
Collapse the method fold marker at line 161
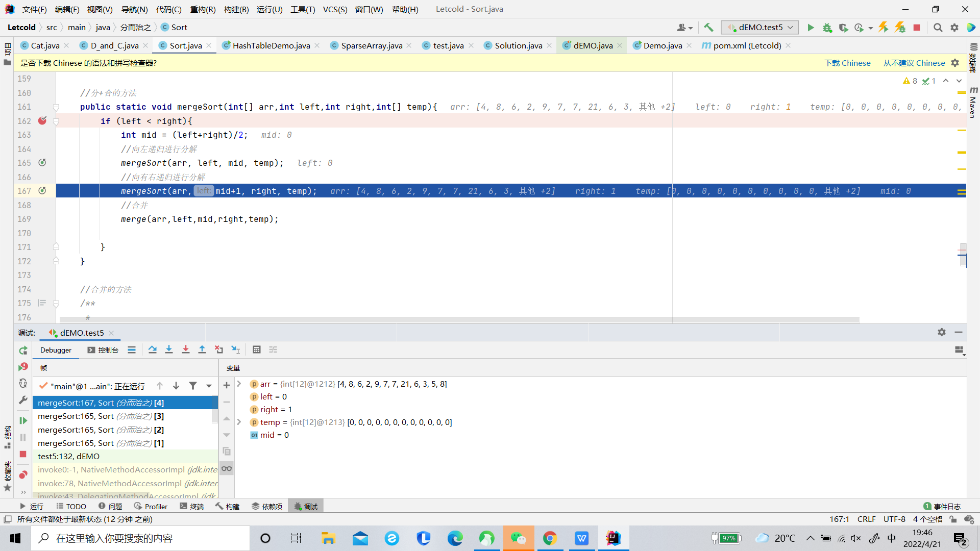[56, 107]
